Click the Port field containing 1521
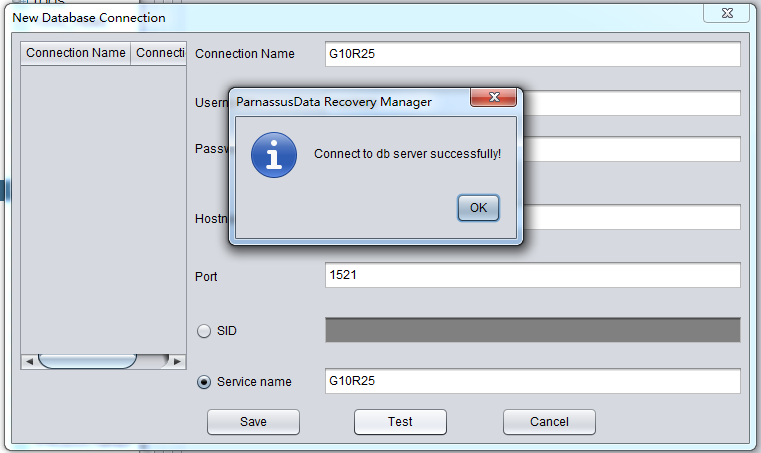Image resolution: width=761 pixels, height=453 pixels. point(533,276)
